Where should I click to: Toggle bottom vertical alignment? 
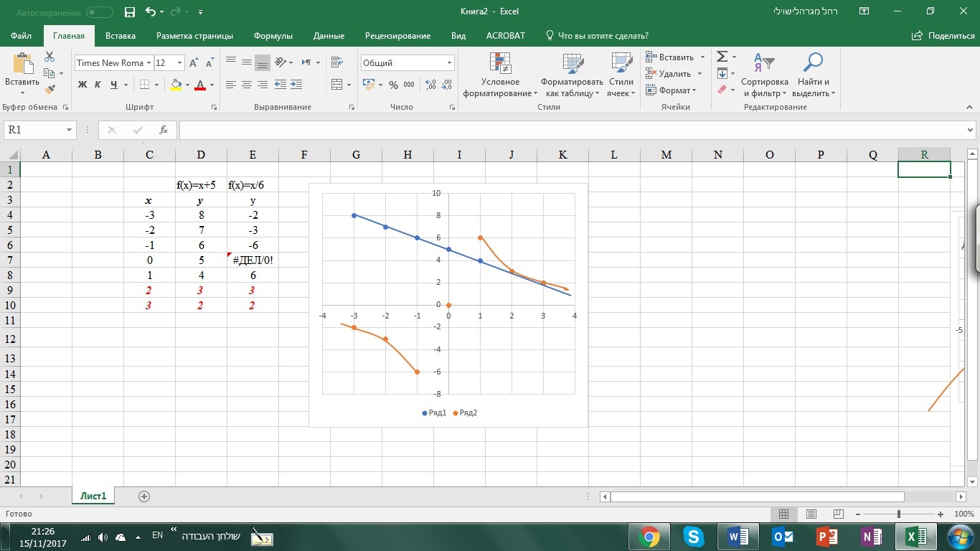coord(263,62)
